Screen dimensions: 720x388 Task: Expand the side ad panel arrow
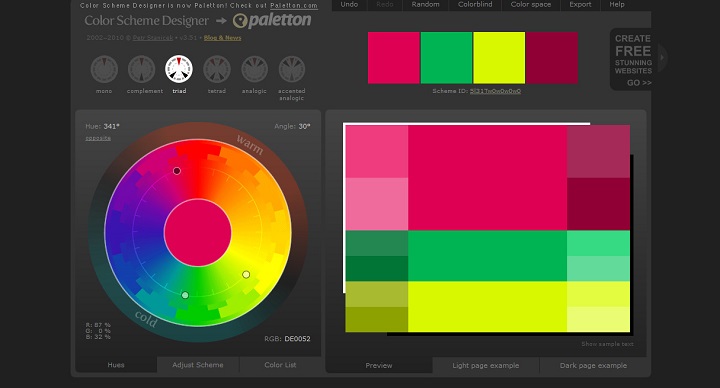pyautogui.click(x=662, y=57)
